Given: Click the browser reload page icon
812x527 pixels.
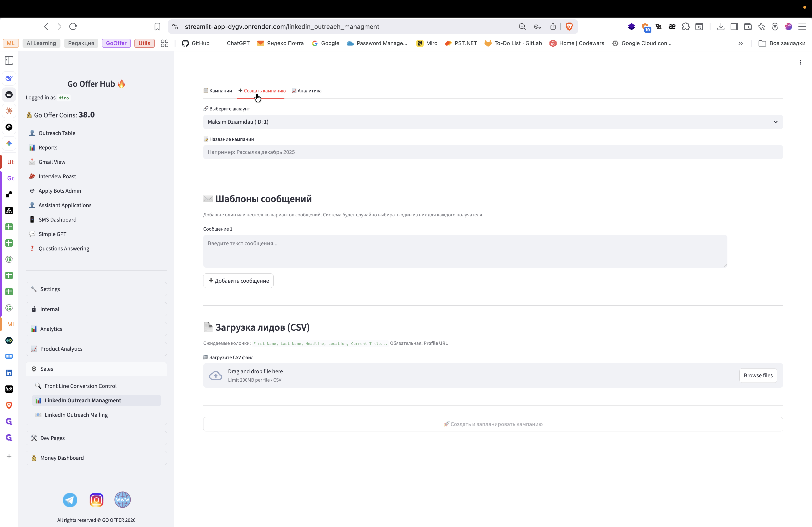Looking at the screenshot, I should pos(73,27).
